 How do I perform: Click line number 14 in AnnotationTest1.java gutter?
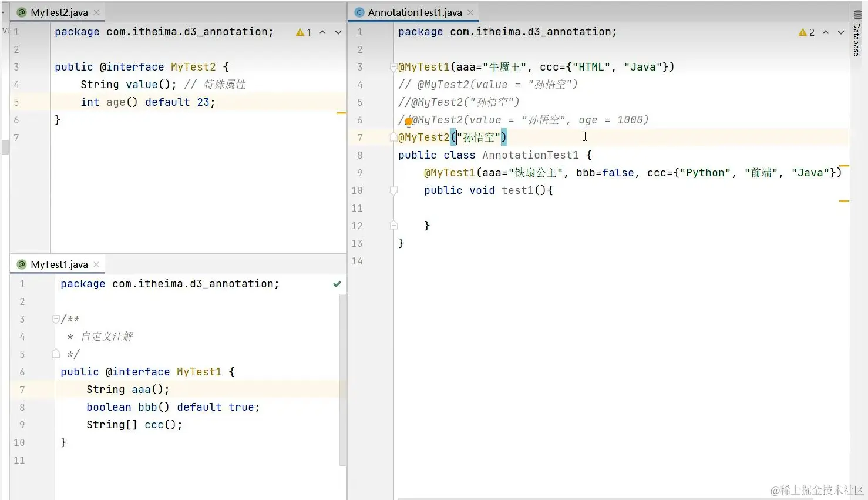pyautogui.click(x=357, y=261)
